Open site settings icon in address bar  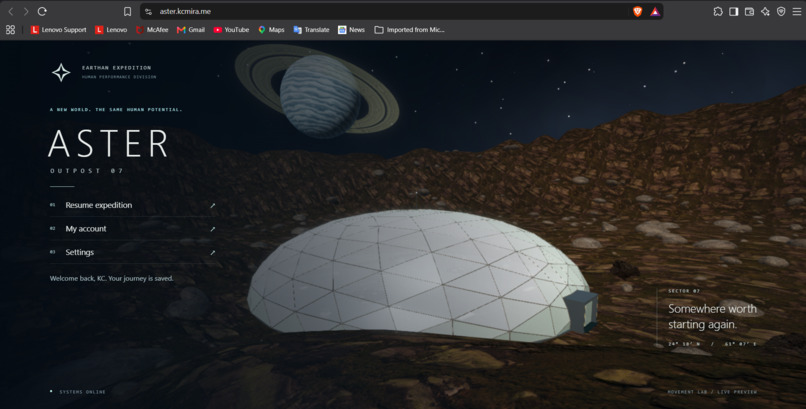coord(149,11)
